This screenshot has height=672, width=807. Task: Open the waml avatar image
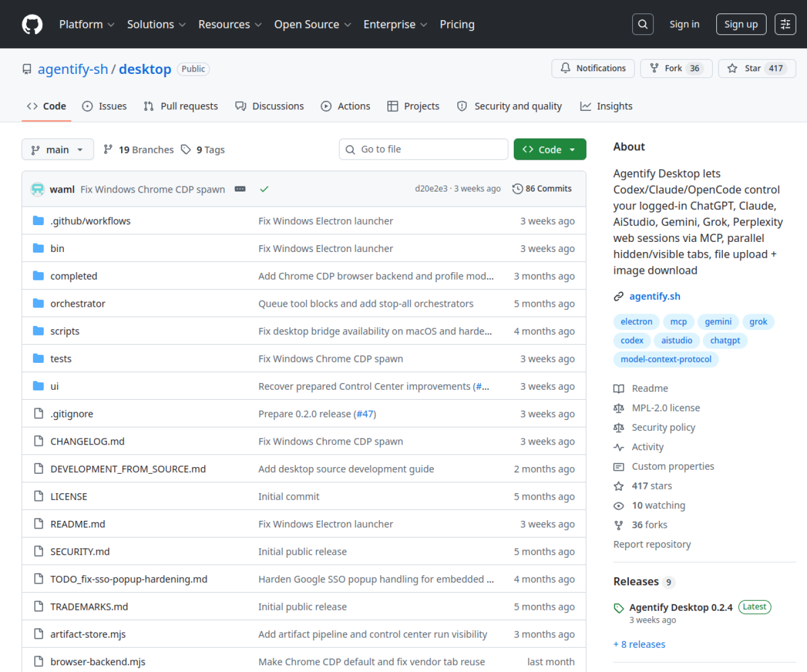pyautogui.click(x=38, y=189)
